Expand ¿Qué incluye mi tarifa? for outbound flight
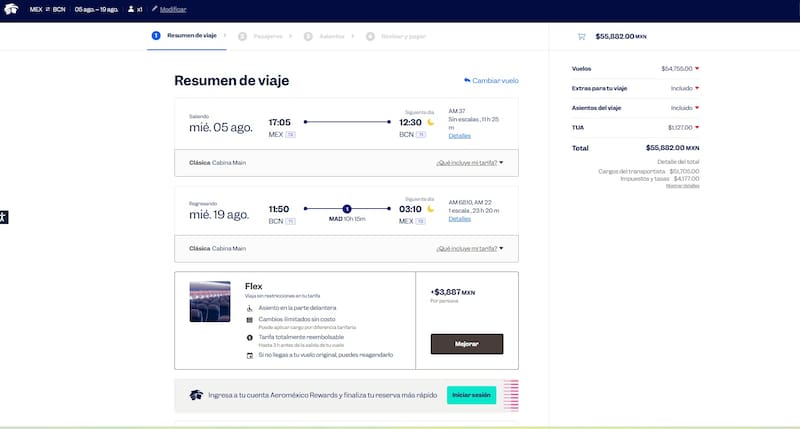 point(469,163)
